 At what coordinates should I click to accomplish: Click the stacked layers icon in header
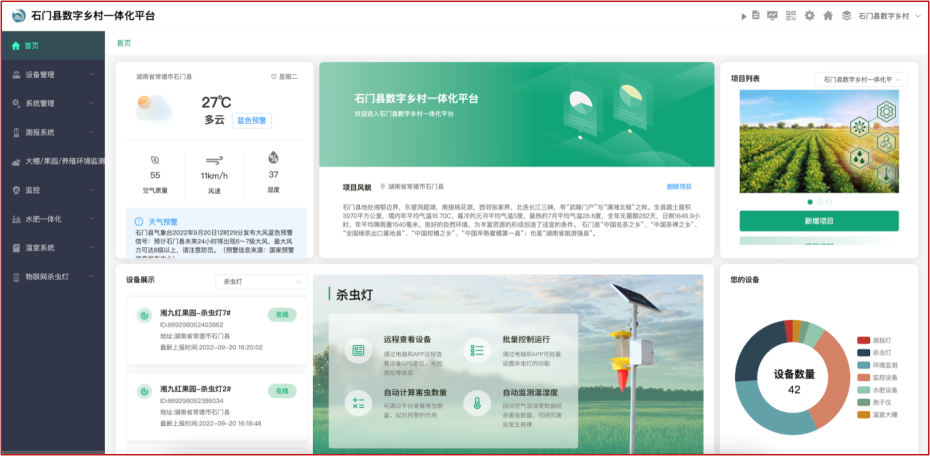(846, 16)
